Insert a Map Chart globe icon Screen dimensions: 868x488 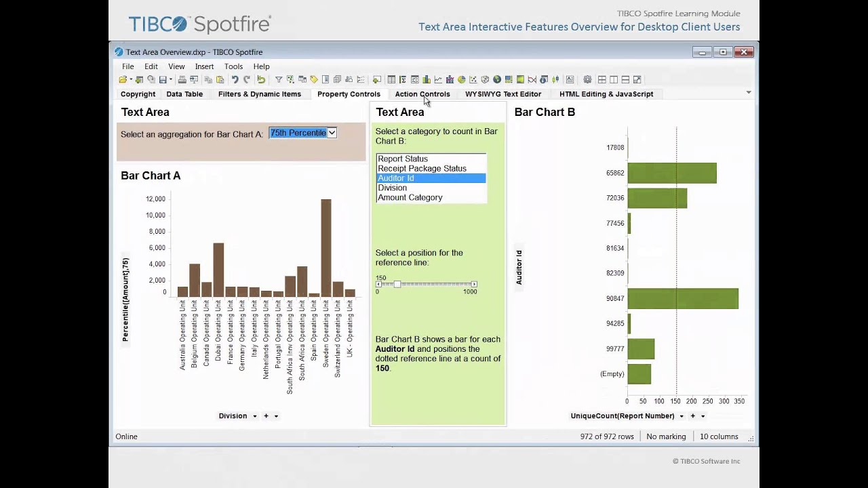point(497,79)
